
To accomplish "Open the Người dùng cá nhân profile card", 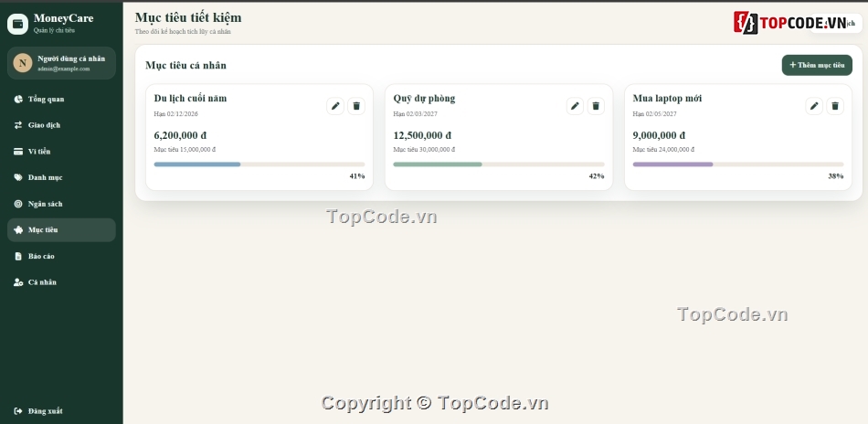I will click(61, 63).
